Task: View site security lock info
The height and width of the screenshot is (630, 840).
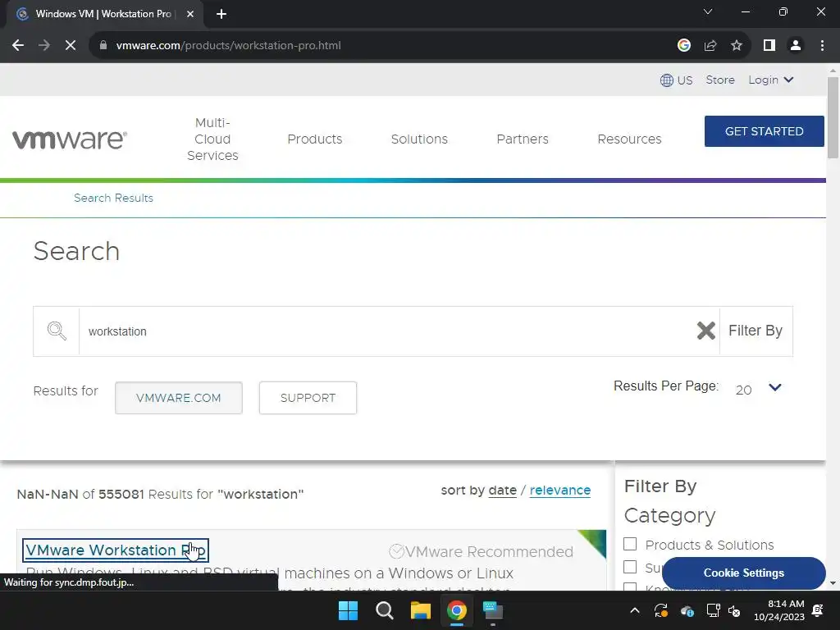Action: [x=103, y=46]
